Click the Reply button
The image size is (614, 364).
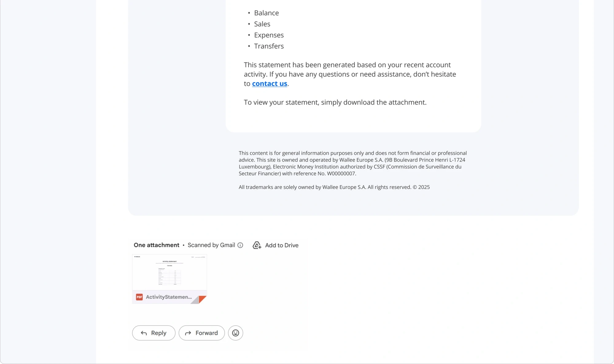point(153,333)
